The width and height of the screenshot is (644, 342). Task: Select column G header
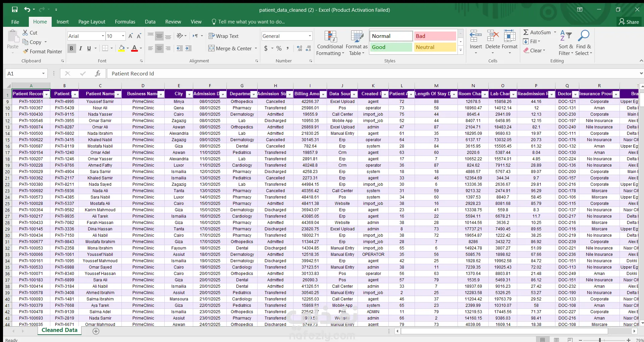tap(242, 86)
